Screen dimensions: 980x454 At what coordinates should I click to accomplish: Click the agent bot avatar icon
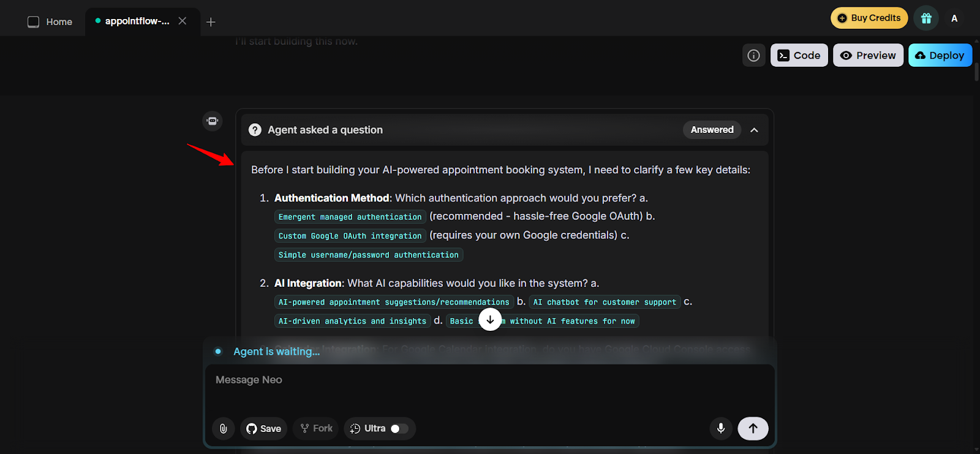(x=213, y=121)
